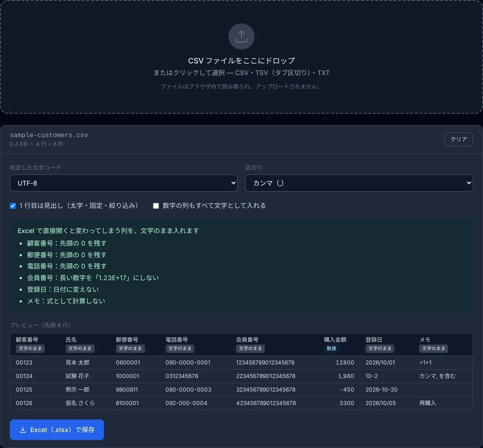Click the memo cell =1+1

point(425,362)
